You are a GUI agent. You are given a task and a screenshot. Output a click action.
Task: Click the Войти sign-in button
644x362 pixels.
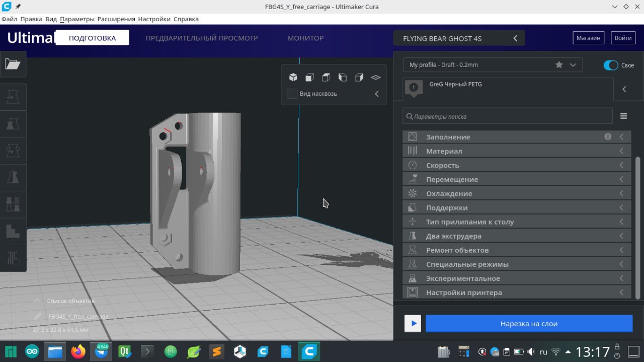[623, 38]
